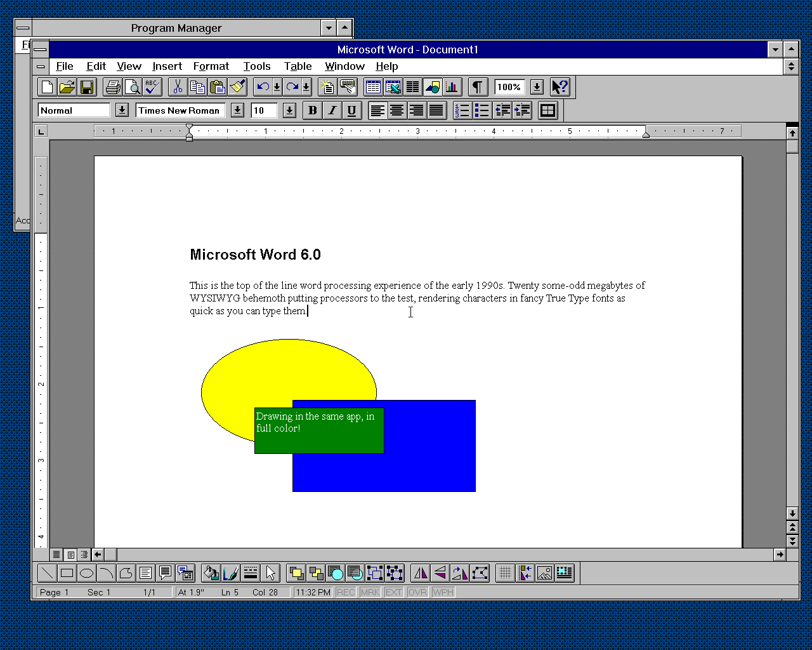Image resolution: width=812 pixels, height=650 pixels.
Task: Open the Microsoft Word control menu box
Action: (41, 49)
